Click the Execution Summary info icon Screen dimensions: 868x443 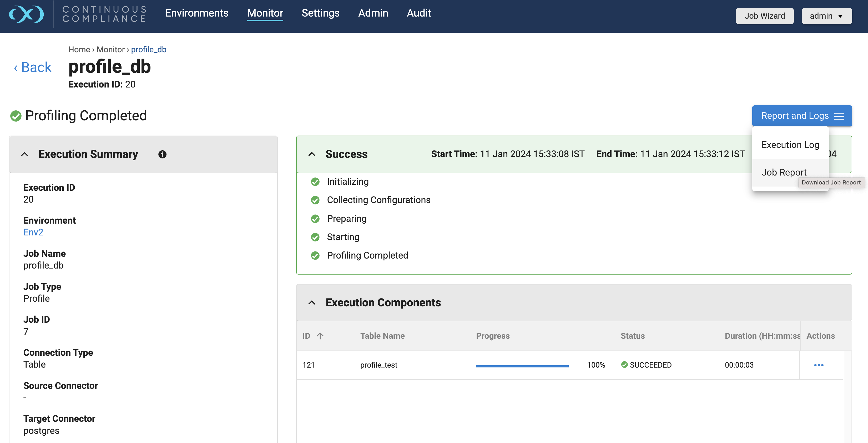pyautogui.click(x=162, y=154)
